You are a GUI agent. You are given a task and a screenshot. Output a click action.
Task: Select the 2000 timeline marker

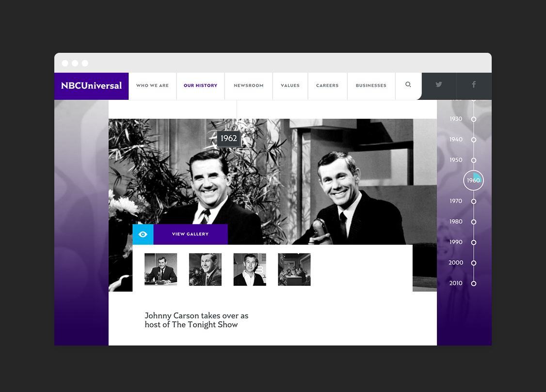474,263
